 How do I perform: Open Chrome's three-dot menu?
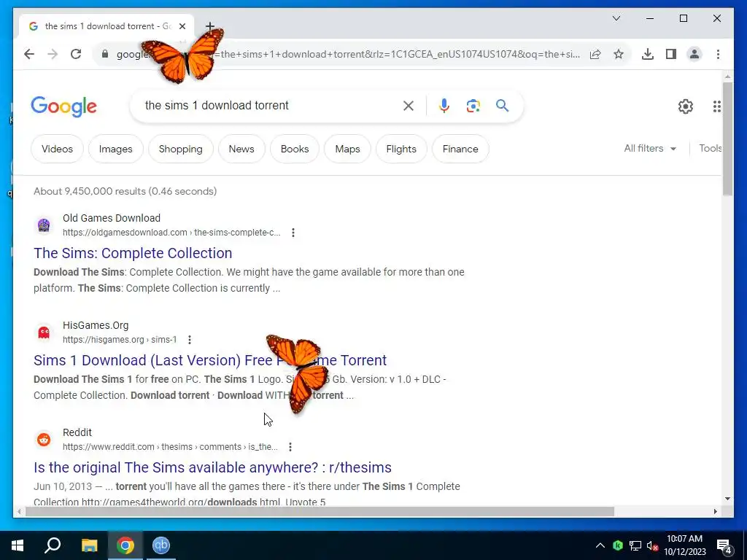pos(718,54)
